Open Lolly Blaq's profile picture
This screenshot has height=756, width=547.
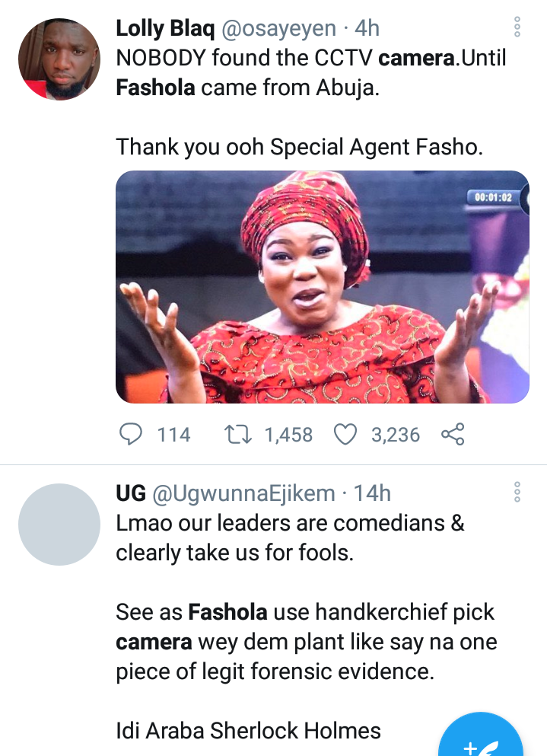point(59,59)
